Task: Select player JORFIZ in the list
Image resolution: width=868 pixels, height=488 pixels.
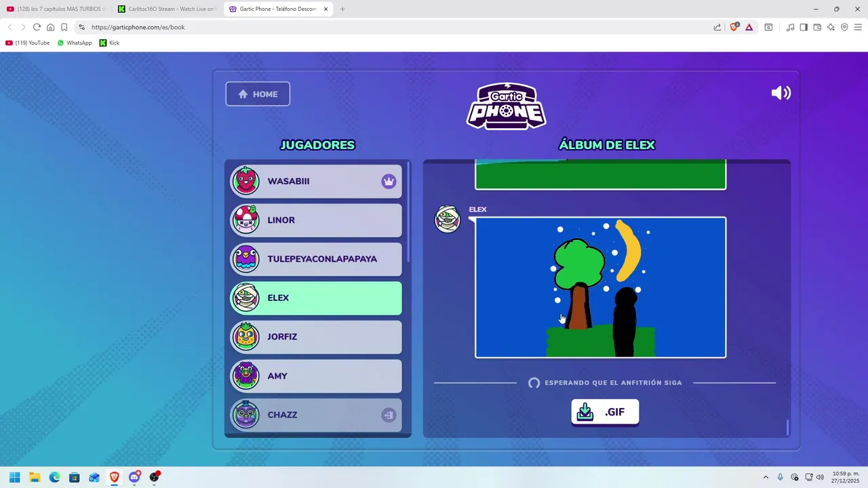Action: (x=316, y=337)
